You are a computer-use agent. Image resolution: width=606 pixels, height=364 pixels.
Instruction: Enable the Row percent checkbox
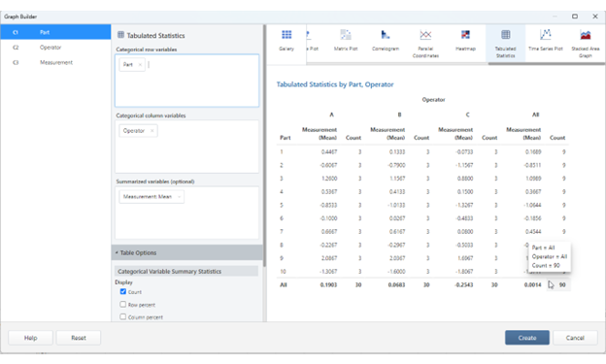[x=123, y=305]
